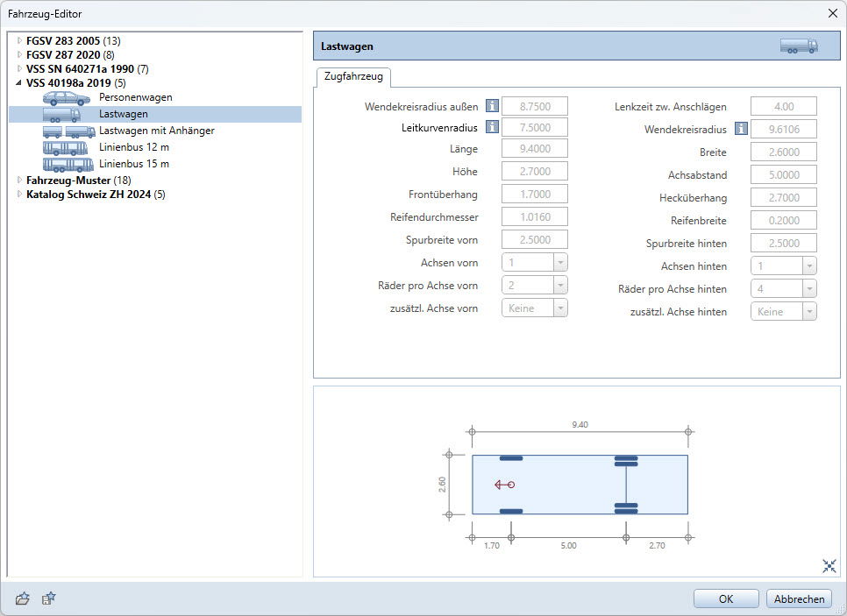Switch to the Zugfahrzeug tab

353,76
